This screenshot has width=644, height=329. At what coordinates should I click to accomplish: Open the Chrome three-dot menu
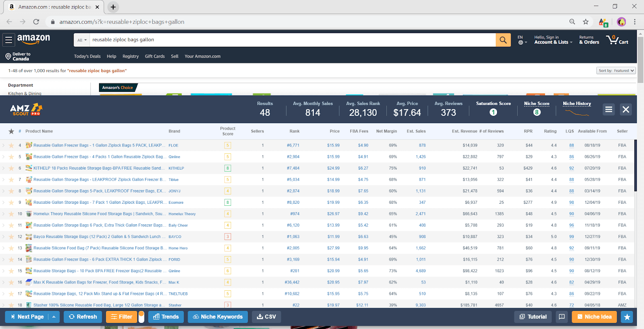(x=635, y=22)
